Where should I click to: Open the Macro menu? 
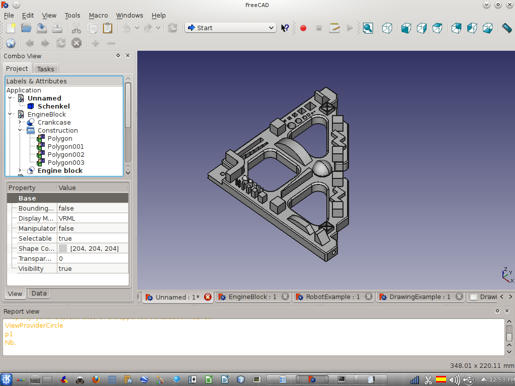click(98, 15)
